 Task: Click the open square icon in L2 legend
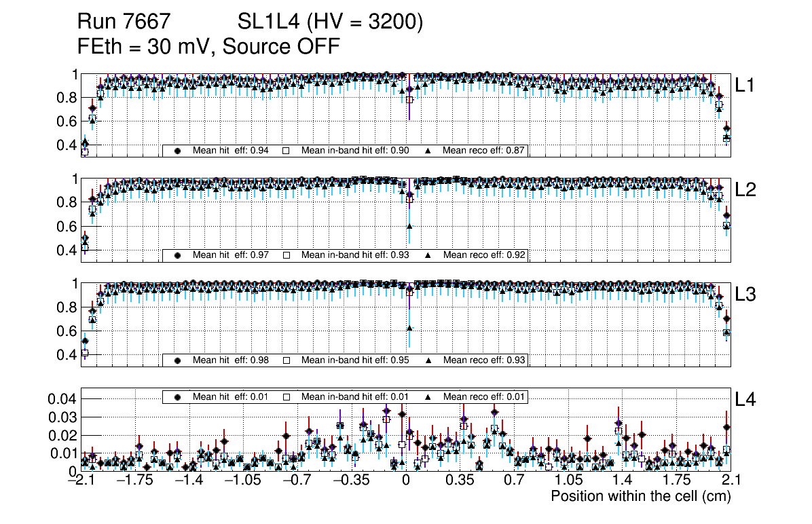(x=286, y=255)
